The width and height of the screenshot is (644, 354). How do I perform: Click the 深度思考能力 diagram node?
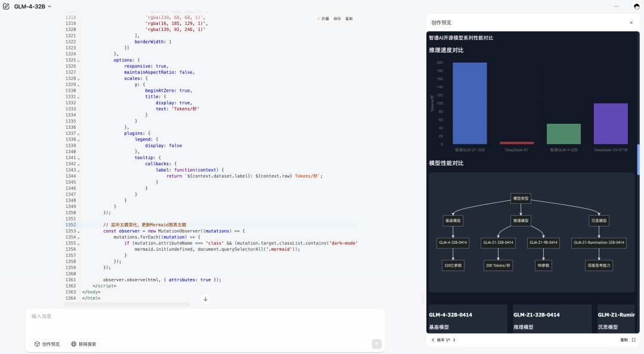coord(599,265)
